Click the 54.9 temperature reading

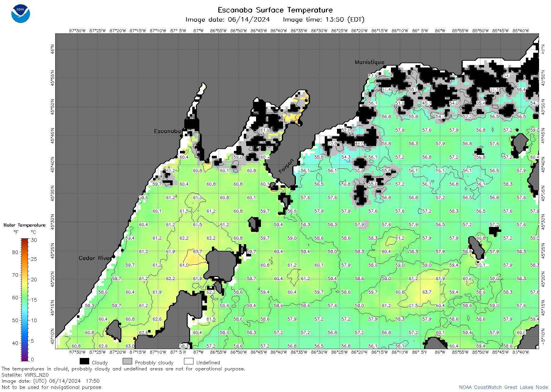click(440, 117)
